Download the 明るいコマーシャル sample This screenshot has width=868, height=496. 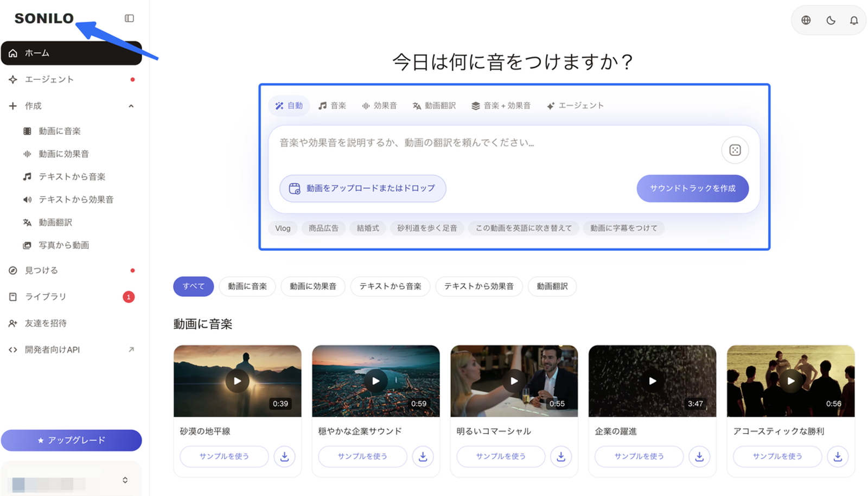(x=561, y=456)
